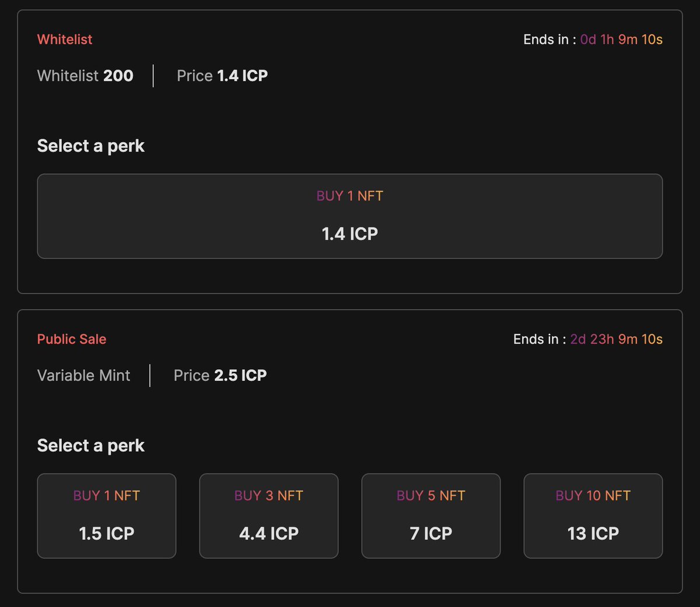700x607 pixels.
Task: Click the Select a perk heading under Public Sale
Action: coord(91,445)
